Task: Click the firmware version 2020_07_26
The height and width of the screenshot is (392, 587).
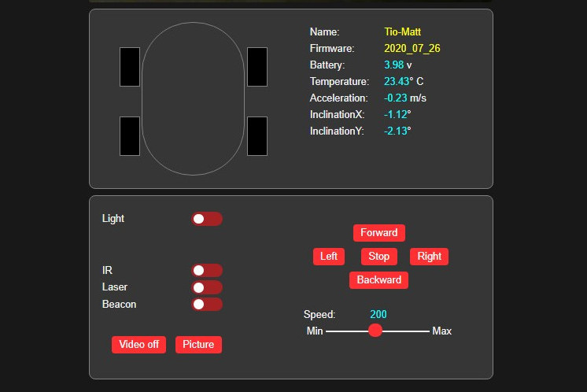Action: [412, 49]
